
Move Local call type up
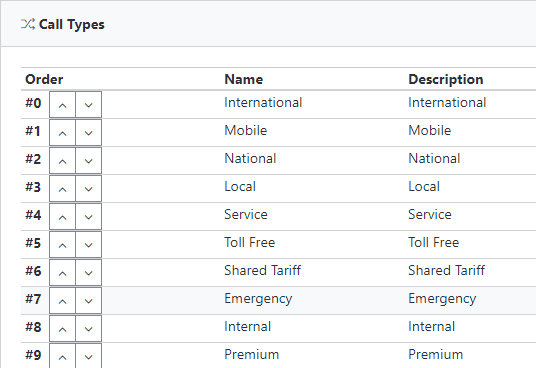pyautogui.click(x=63, y=189)
